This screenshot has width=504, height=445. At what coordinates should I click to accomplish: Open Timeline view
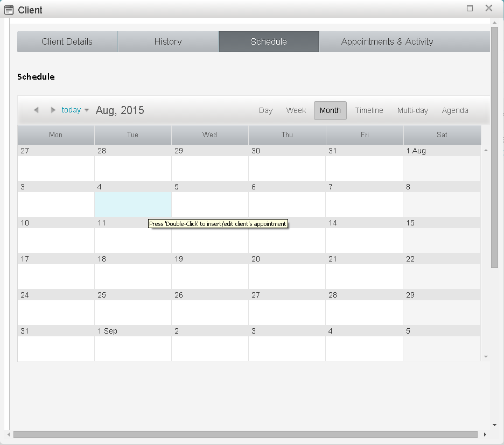point(369,110)
